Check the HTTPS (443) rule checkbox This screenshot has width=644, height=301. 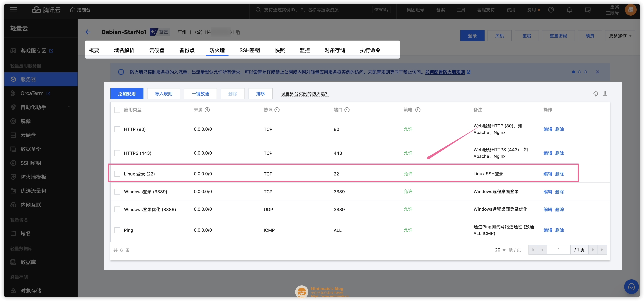(117, 153)
